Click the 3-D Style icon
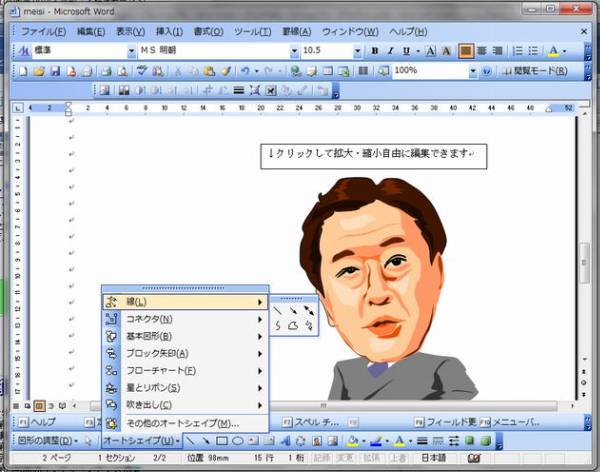Image resolution: width=600 pixels, height=472 pixels. [x=486, y=441]
